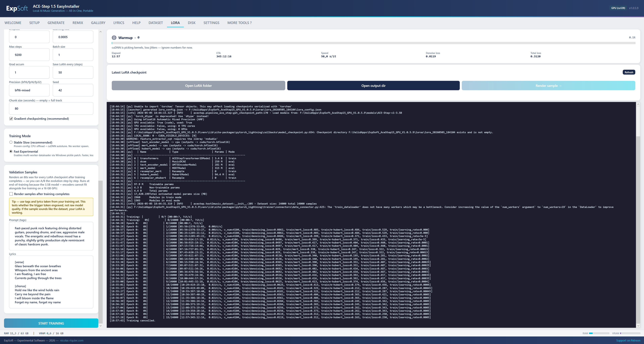The width and height of the screenshot is (644, 344).
Task: Click the training progress bar
Action: coord(373,43)
